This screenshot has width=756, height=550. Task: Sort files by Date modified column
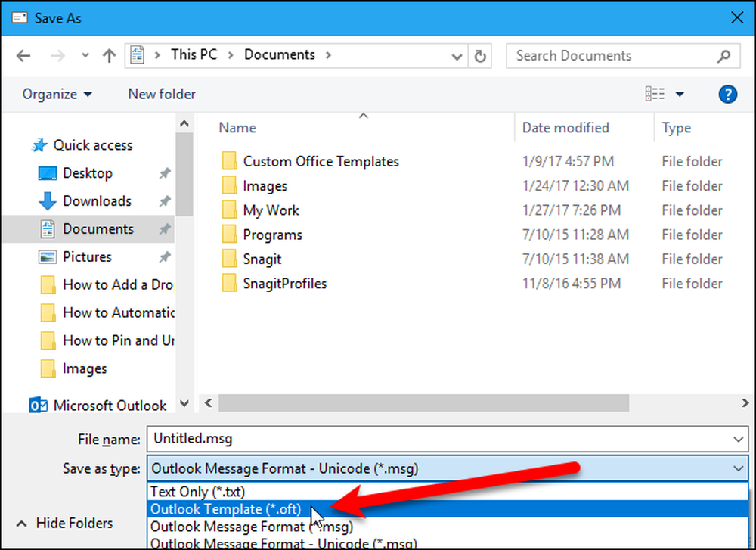pos(565,128)
